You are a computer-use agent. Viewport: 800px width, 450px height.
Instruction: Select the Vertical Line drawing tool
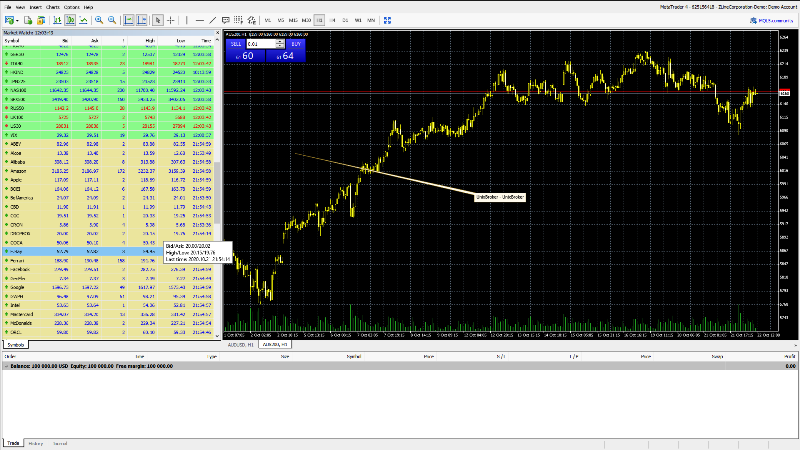[187, 20]
